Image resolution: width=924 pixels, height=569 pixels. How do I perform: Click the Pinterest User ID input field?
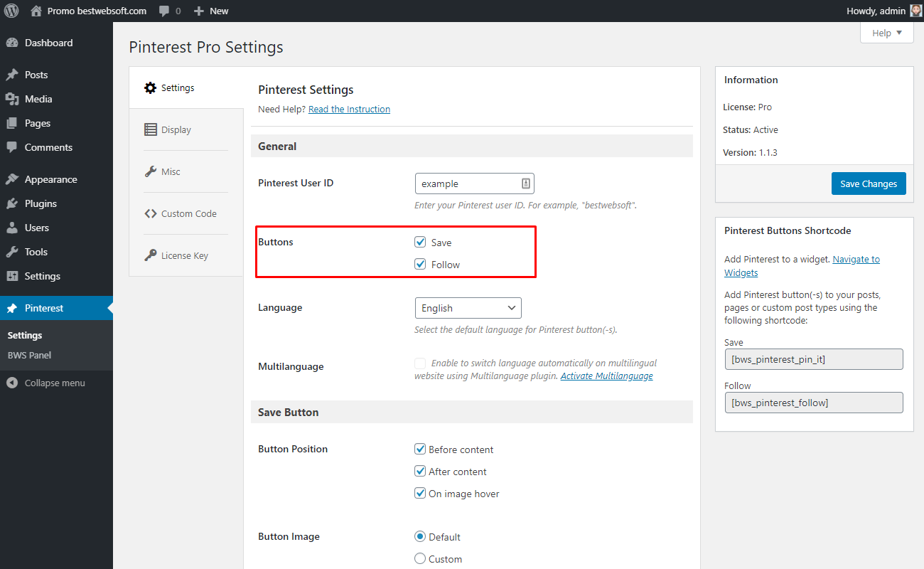474,184
